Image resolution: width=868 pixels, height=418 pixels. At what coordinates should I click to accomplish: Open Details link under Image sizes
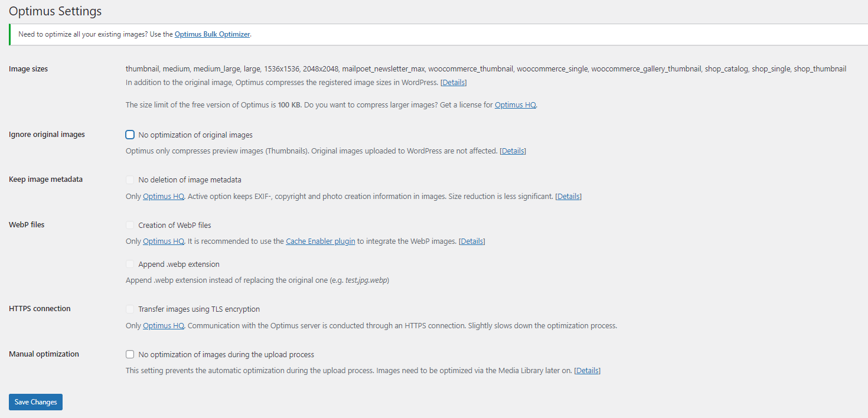[453, 82]
